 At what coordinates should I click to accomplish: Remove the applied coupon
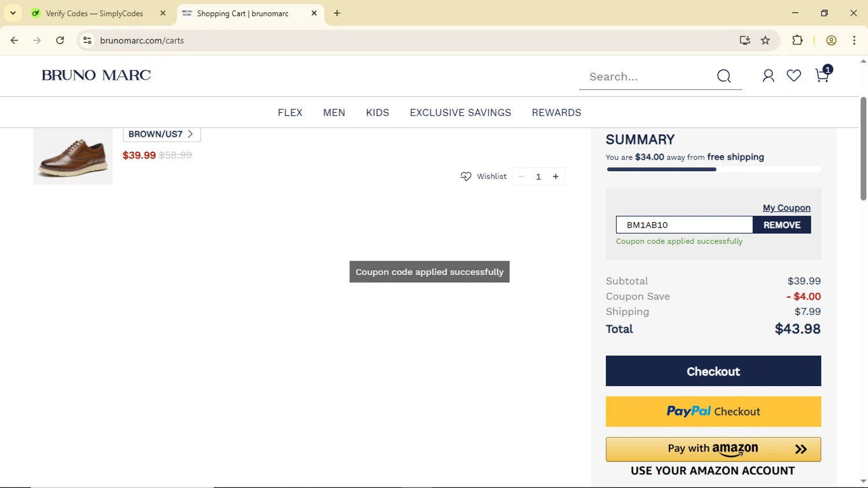point(782,225)
